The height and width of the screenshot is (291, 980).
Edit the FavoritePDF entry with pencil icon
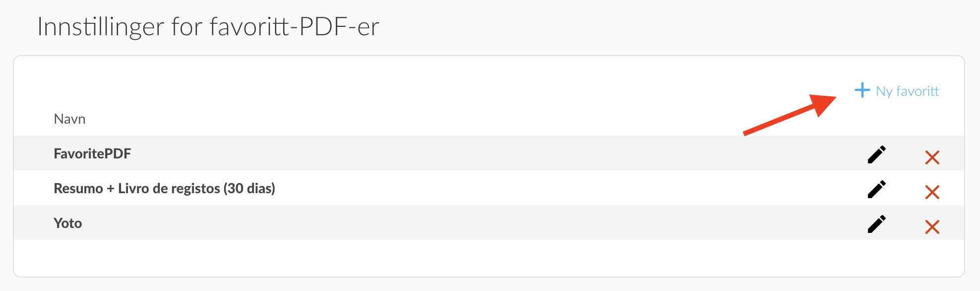876,154
